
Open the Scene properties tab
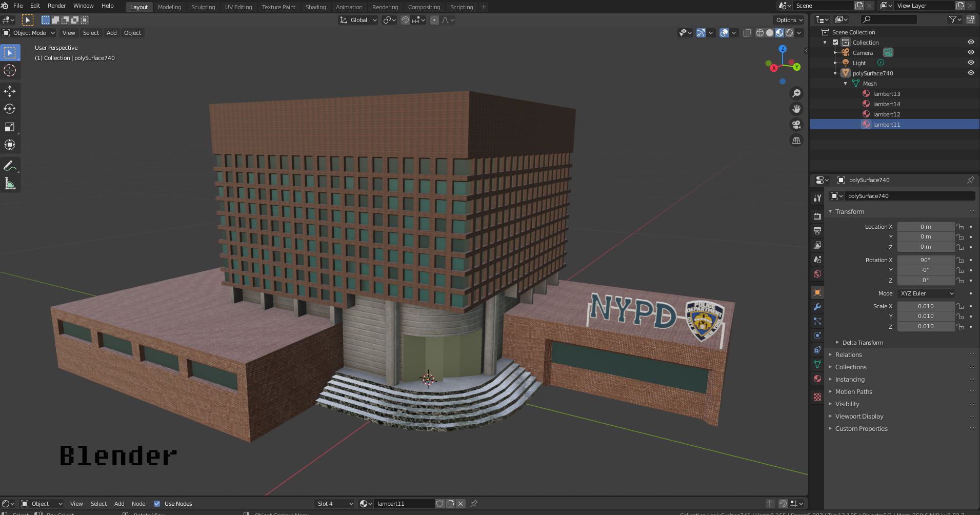[817, 260]
